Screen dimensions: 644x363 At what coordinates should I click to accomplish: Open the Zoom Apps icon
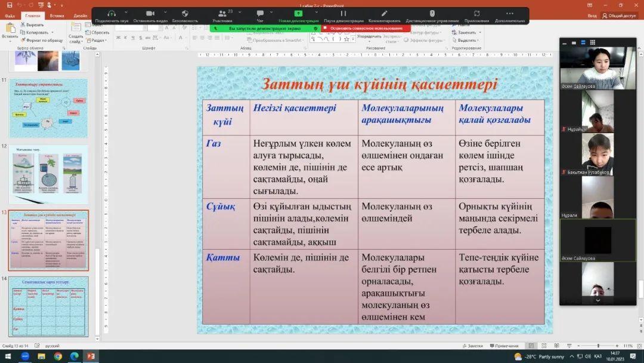click(476, 14)
